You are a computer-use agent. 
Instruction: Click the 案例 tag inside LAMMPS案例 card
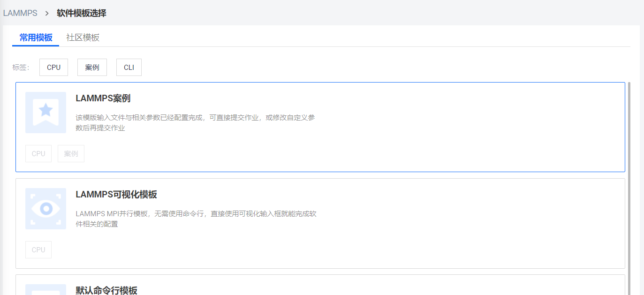pyautogui.click(x=71, y=153)
